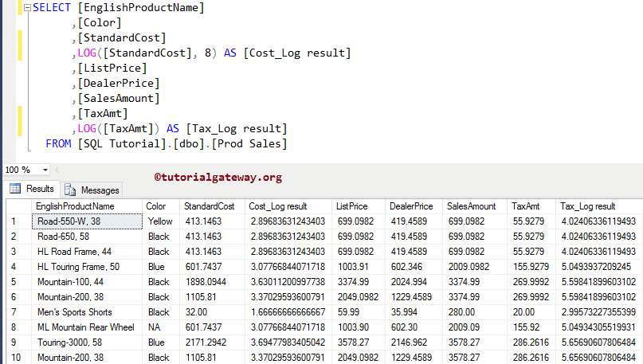This screenshot has height=364, width=643.
Task: Click the Tax_Log value 5.04934305519931
Action: pyautogui.click(x=599, y=327)
